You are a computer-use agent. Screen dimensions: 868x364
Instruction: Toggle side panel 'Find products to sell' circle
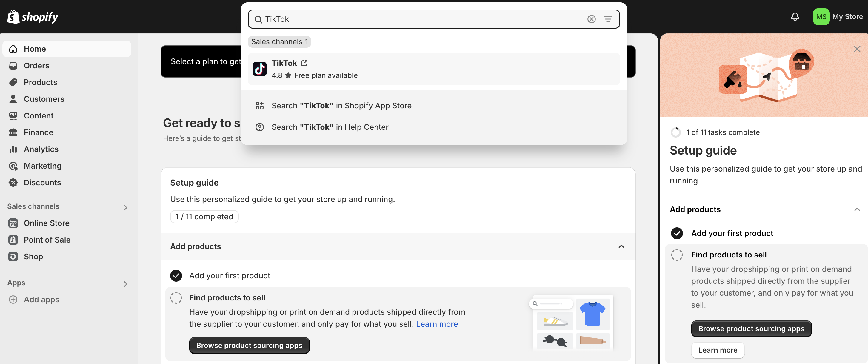pos(677,255)
